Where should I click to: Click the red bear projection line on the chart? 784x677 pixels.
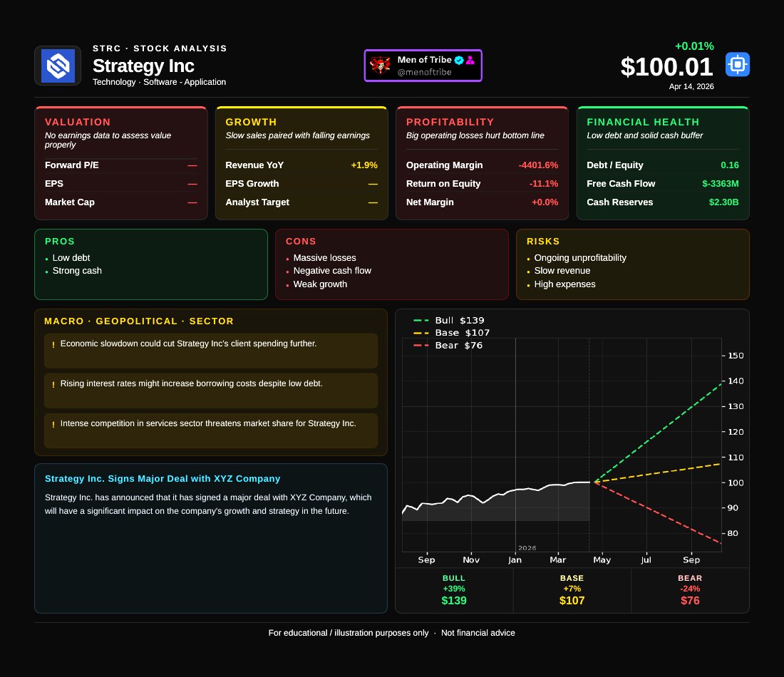click(658, 512)
